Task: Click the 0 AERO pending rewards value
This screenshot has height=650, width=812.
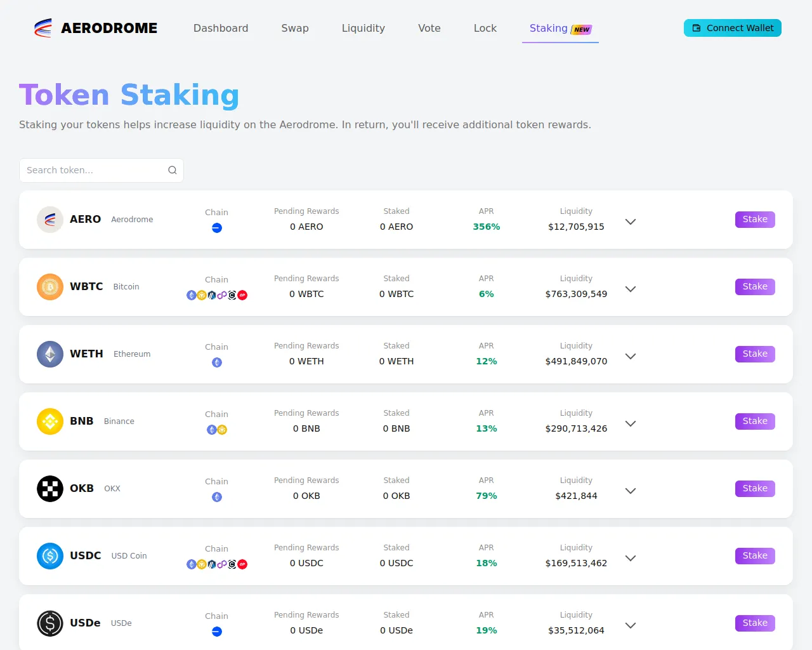Action: point(306,227)
